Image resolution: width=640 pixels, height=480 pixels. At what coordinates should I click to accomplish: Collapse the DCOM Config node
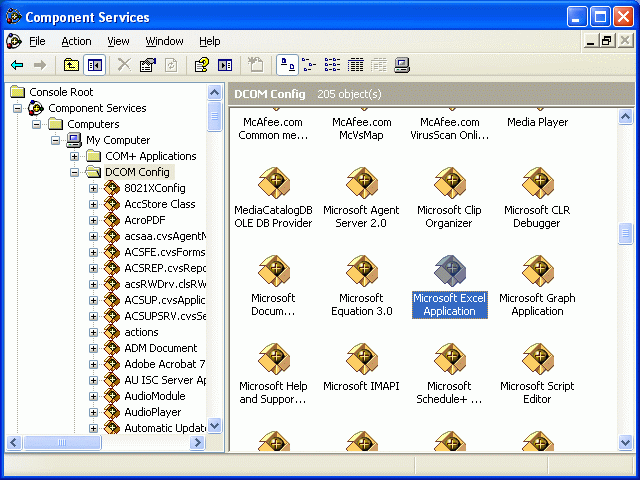click(x=75, y=172)
